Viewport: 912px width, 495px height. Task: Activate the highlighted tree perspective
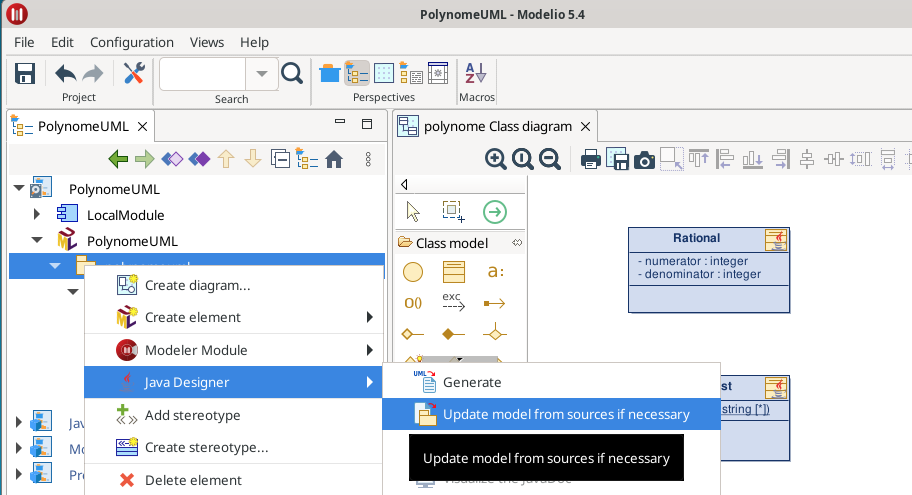pyautogui.click(x=357, y=73)
